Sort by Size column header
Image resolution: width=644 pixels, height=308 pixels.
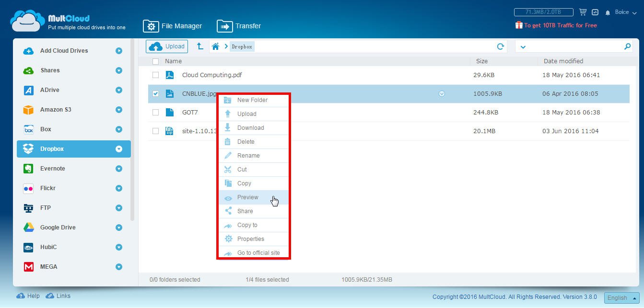coord(481,61)
